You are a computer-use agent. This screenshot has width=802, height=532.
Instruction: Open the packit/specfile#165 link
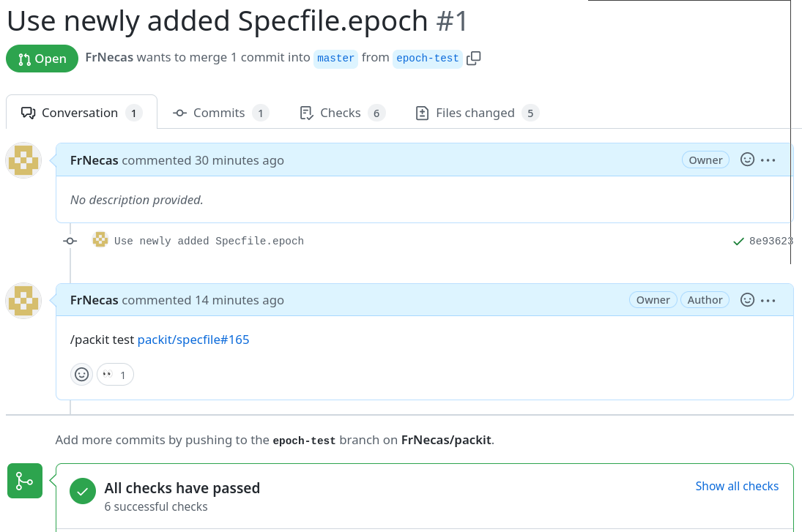(x=193, y=340)
